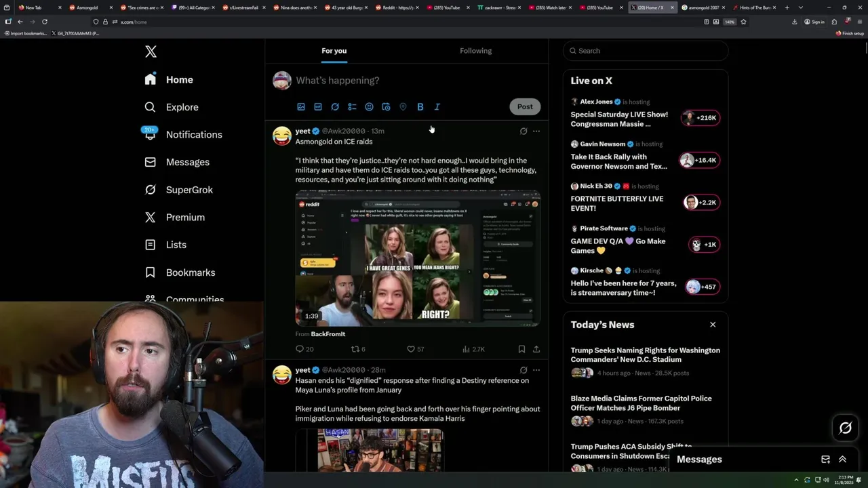Open Messages in the left sidebar

(178, 162)
